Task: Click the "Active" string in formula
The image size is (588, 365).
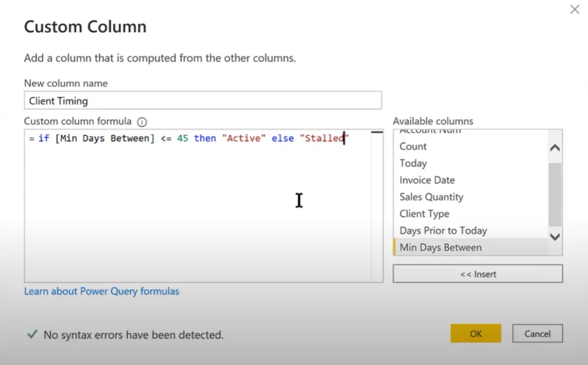Action: [x=244, y=138]
